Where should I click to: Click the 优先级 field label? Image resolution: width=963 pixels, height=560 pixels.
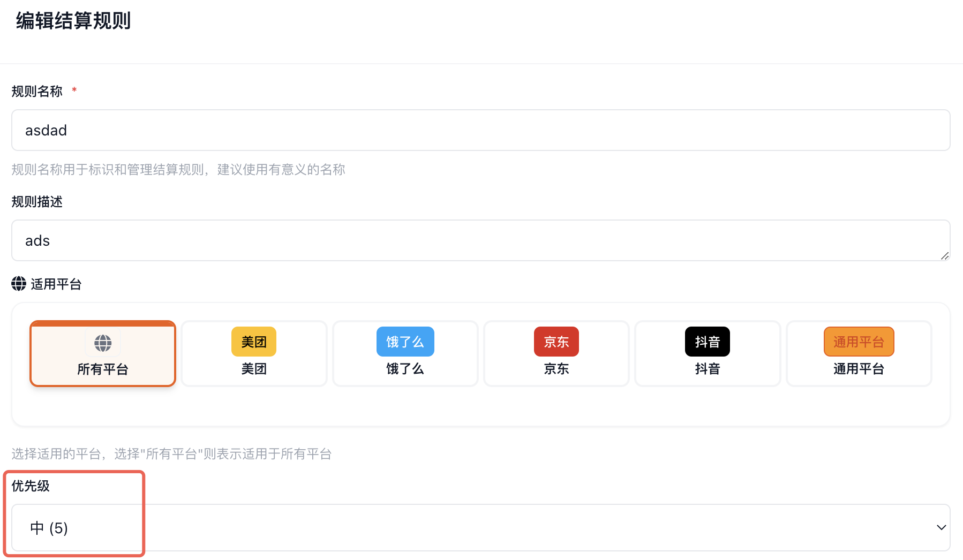click(x=31, y=486)
